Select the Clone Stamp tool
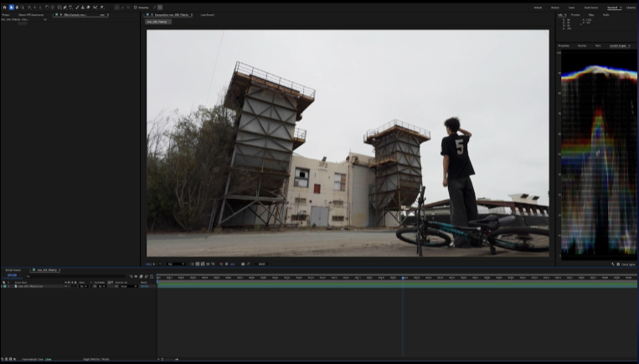 83,8
